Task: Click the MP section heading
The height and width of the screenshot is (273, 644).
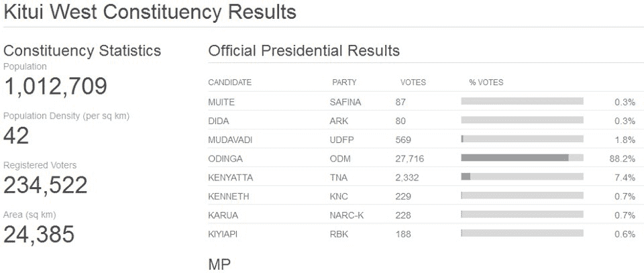Action: click(219, 264)
